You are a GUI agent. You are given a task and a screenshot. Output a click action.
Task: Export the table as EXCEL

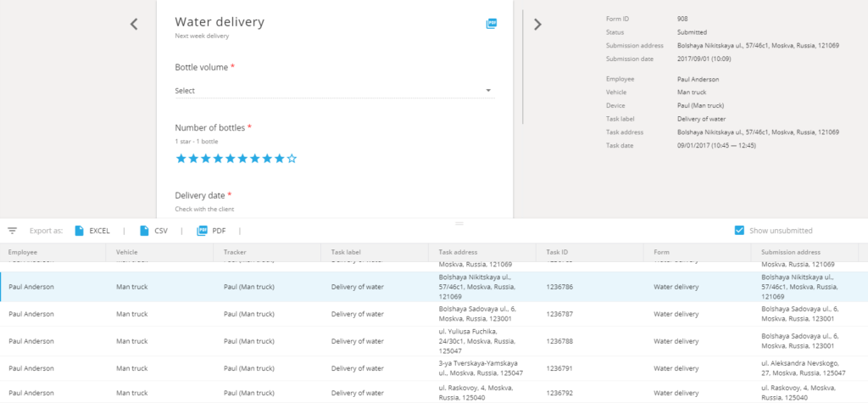click(x=92, y=231)
